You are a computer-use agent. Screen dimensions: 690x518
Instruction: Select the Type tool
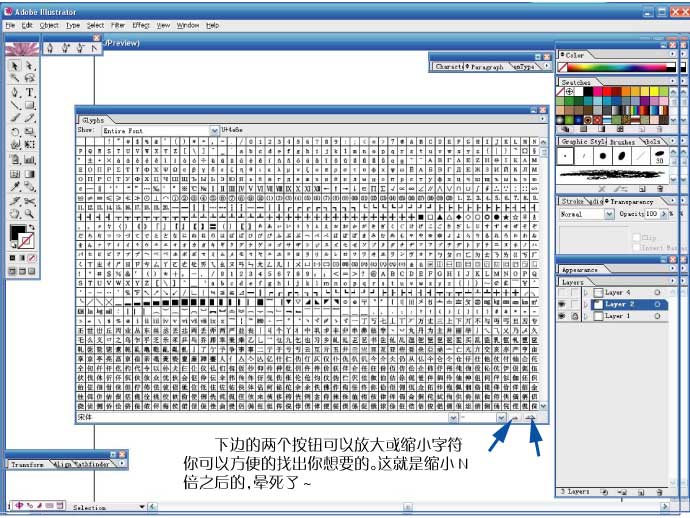coord(29,92)
